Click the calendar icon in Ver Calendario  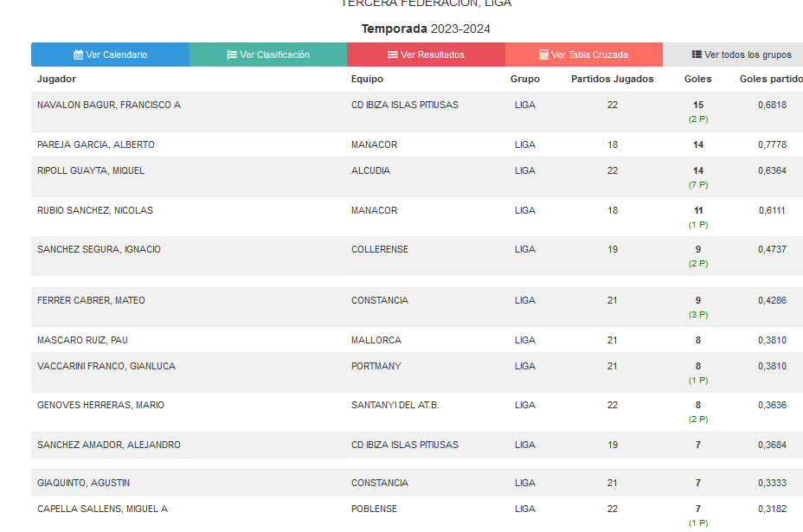(79, 54)
